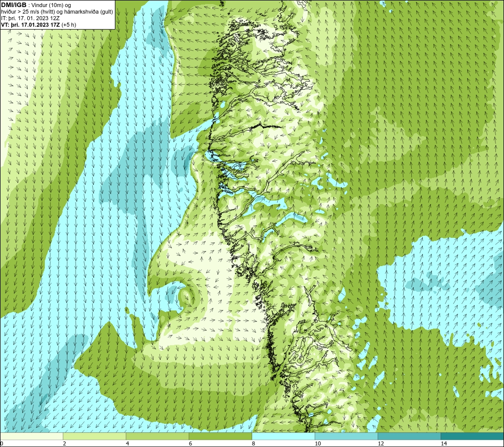Click the 2–4 m/s light green legend swatch
Image resolution: width=504 pixels, height=447 pixels.
click(x=95, y=436)
